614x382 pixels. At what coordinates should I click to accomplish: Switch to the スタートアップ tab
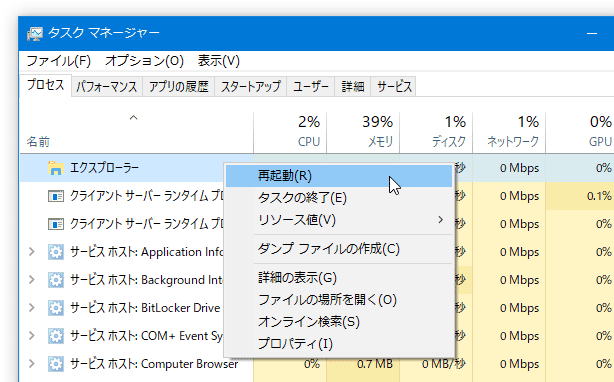[x=251, y=86]
